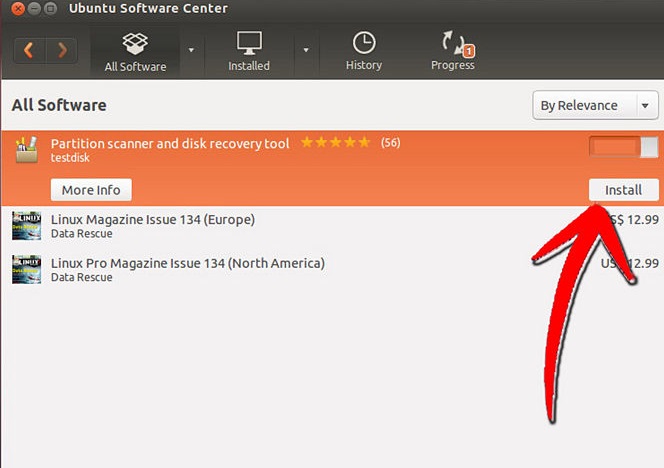
Task: Expand the Installed dropdown arrow
Action: tap(306, 50)
